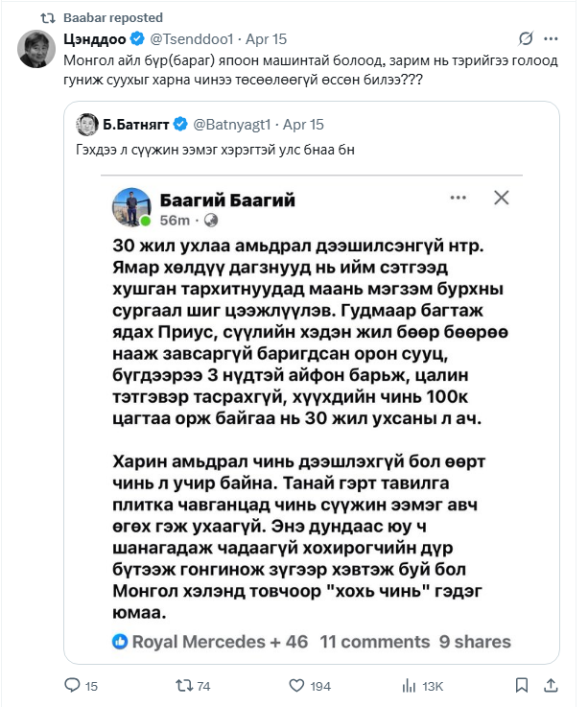Close the embedded Facebook post with X
Screen dimensions: 588x707
click(x=502, y=198)
